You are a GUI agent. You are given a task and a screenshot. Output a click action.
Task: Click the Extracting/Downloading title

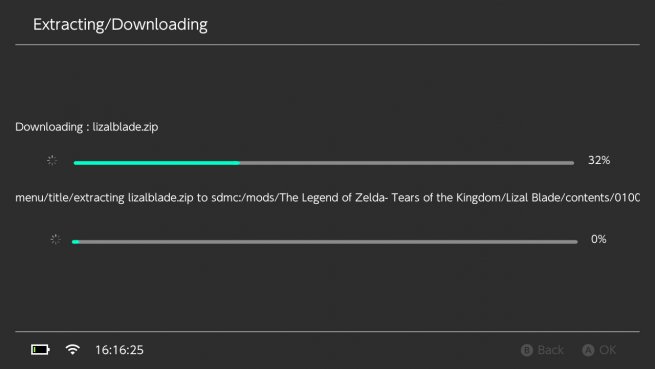(120, 25)
